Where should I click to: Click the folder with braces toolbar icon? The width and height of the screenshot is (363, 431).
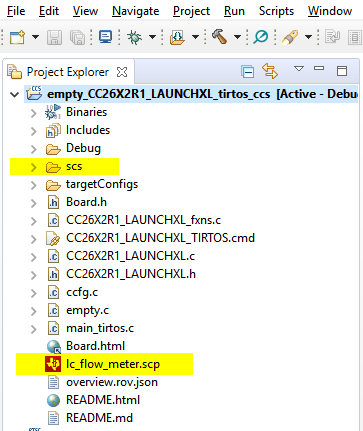point(177,37)
